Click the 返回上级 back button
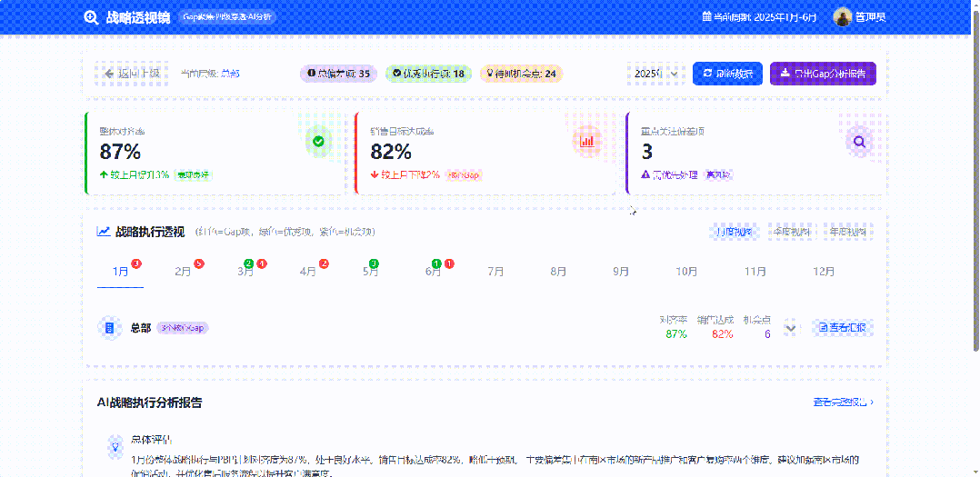Image resolution: width=980 pixels, height=477 pixels. [x=132, y=74]
